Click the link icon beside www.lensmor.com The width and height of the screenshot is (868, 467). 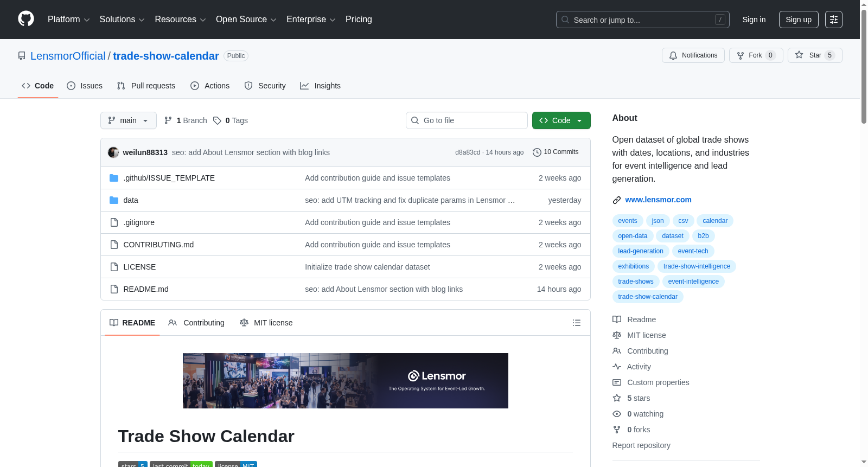click(617, 200)
